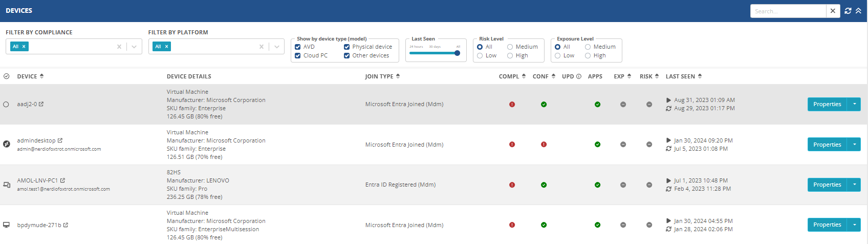Expand the Filter by Platform dropdown
This screenshot has height=244, width=868.
(x=276, y=47)
